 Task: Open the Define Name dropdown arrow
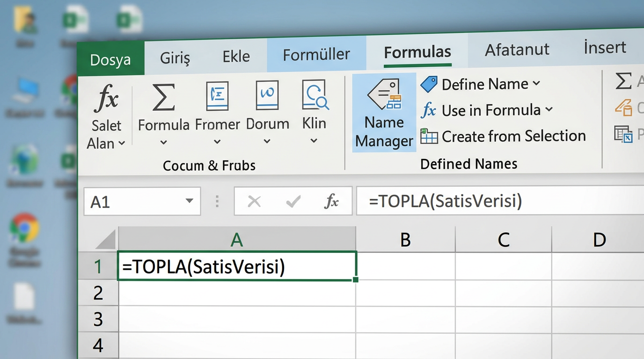[x=536, y=84]
